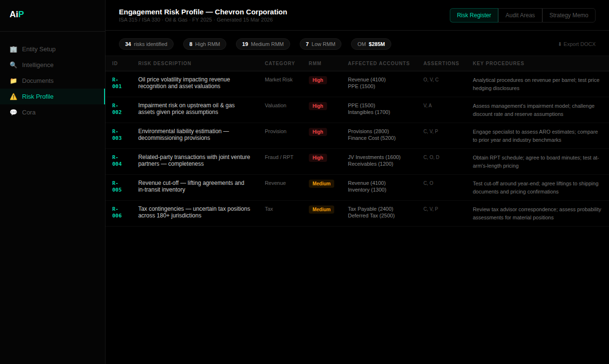Select the Risk Profile warning triangle icon
Screen dimensions: 609x364
(x=13, y=96)
